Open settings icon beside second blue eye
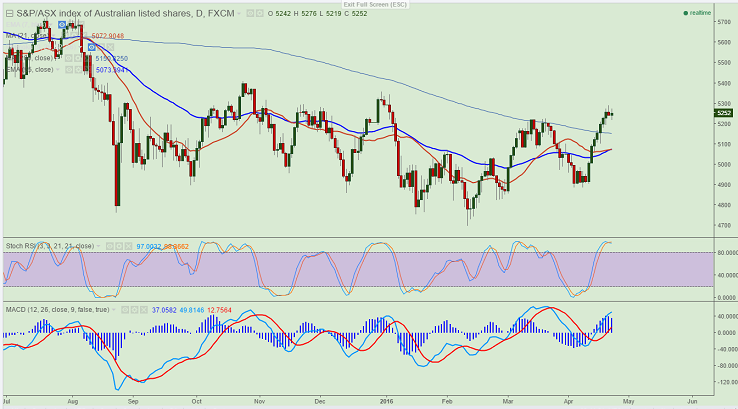This screenshot has width=738, height=409. tap(101, 47)
